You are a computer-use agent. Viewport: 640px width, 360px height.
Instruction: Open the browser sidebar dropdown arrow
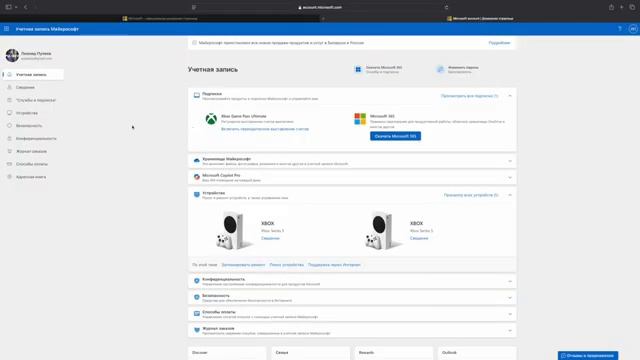click(16, 7)
